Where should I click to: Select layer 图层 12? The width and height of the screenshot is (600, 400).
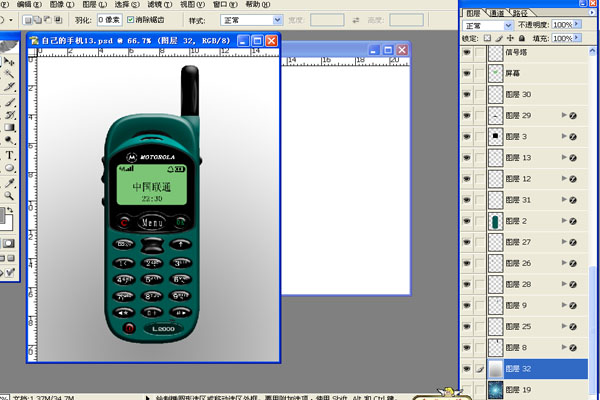tap(538, 179)
